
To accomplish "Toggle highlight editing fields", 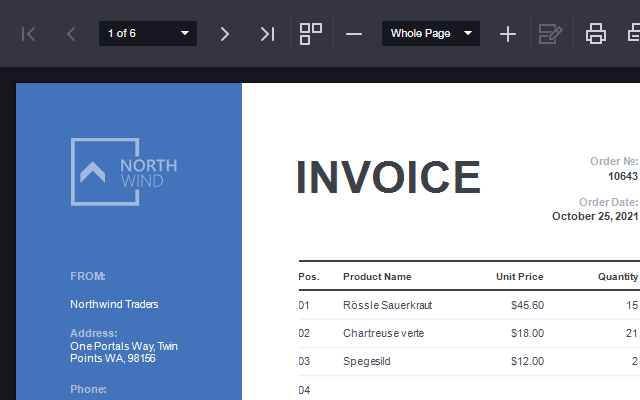I will [550, 34].
